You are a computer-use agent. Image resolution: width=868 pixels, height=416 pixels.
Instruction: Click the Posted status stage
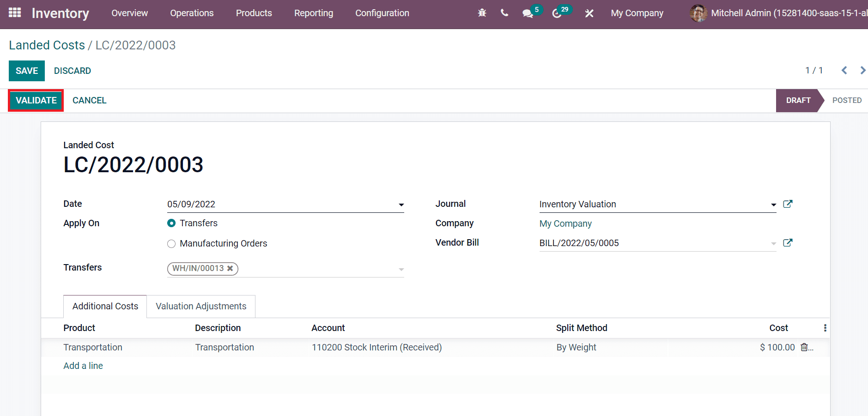(847, 100)
